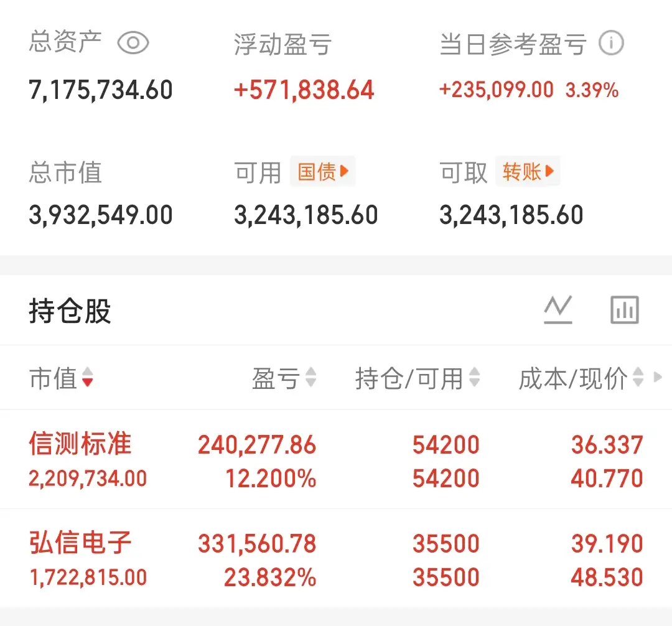Sort holdings by the 市值 column
The height and width of the screenshot is (626, 672).
coord(61,378)
